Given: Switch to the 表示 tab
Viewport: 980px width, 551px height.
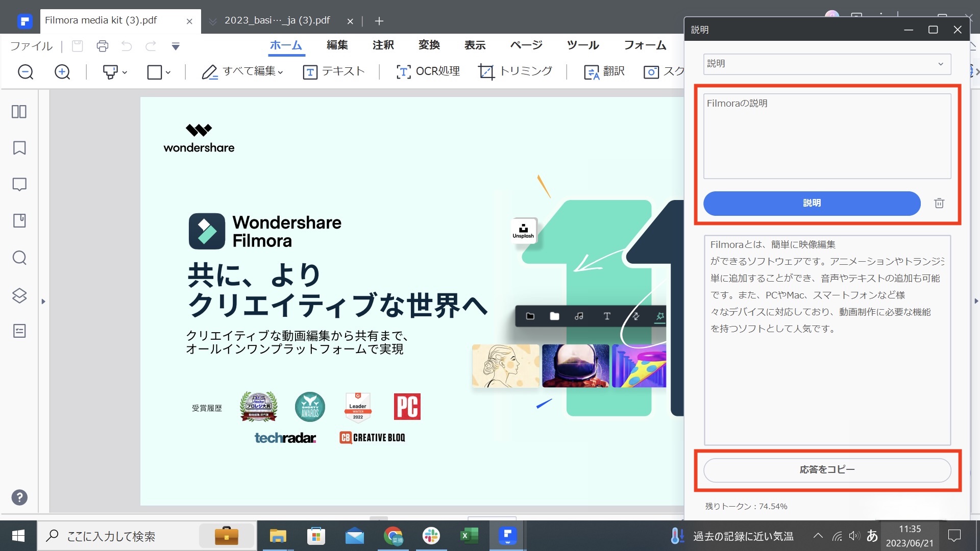Looking at the screenshot, I should pyautogui.click(x=475, y=45).
